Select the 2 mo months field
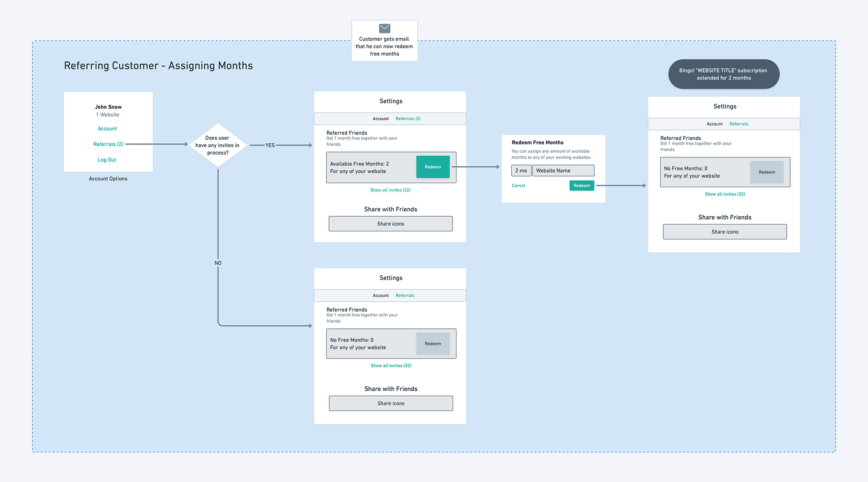868x482 pixels. (521, 171)
